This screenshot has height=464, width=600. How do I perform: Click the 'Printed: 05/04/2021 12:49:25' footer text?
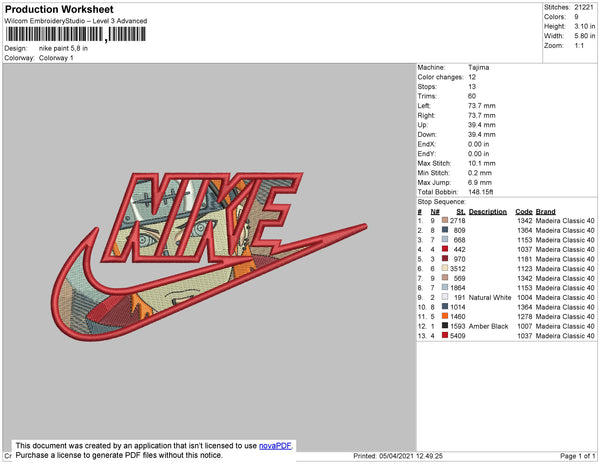point(398,456)
